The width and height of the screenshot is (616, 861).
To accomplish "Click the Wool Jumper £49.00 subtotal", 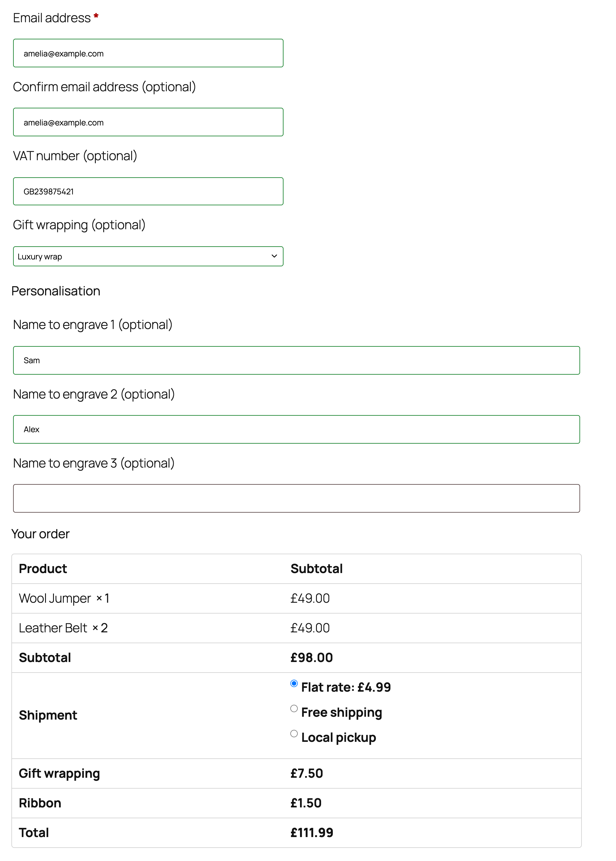I will pyautogui.click(x=310, y=598).
